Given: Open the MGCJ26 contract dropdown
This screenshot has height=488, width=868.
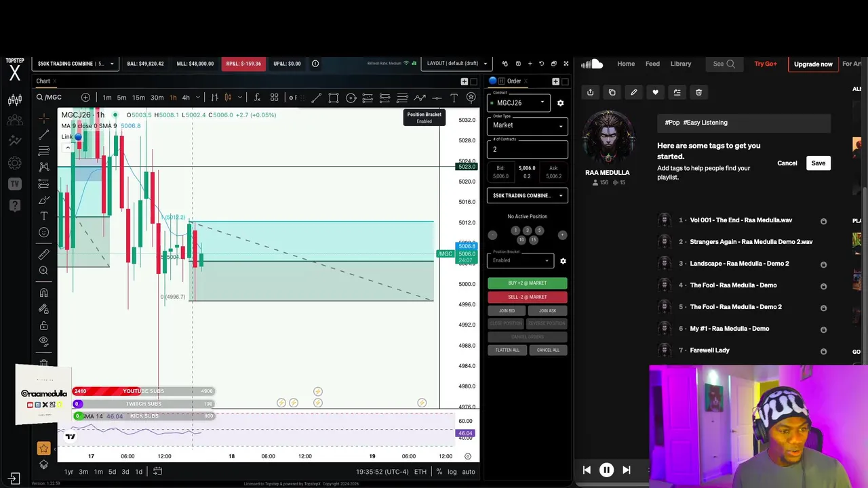Looking at the screenshot, I should tap(519, 103).
